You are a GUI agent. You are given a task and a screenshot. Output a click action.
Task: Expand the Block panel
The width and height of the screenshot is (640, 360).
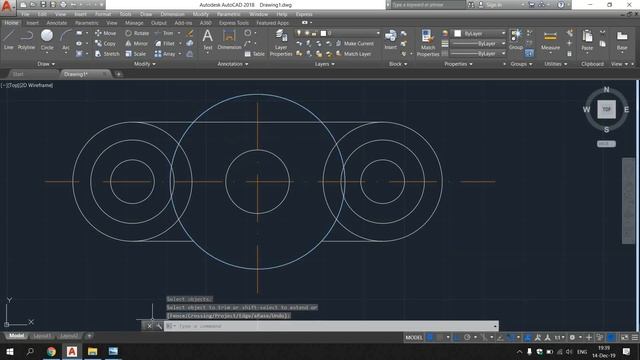tap(398, 64)
